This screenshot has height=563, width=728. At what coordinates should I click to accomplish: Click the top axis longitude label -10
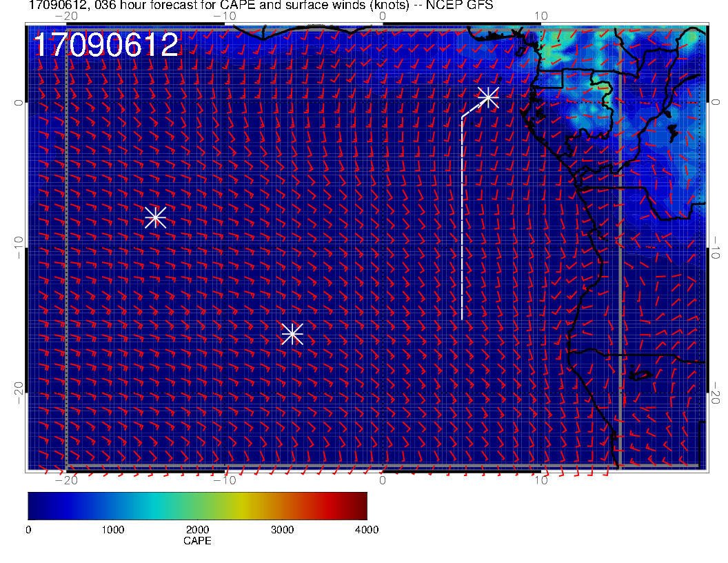coord(225,16)
